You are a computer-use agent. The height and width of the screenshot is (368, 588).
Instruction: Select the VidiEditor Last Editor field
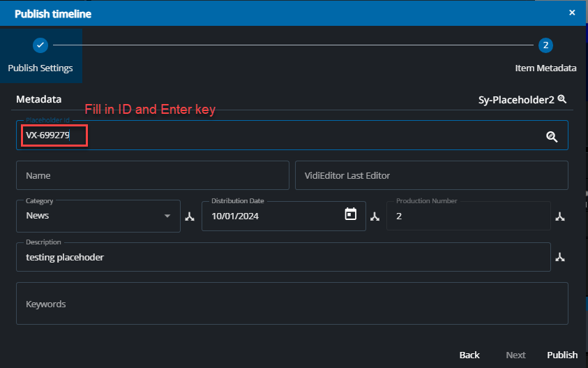[x=431, y=175]
